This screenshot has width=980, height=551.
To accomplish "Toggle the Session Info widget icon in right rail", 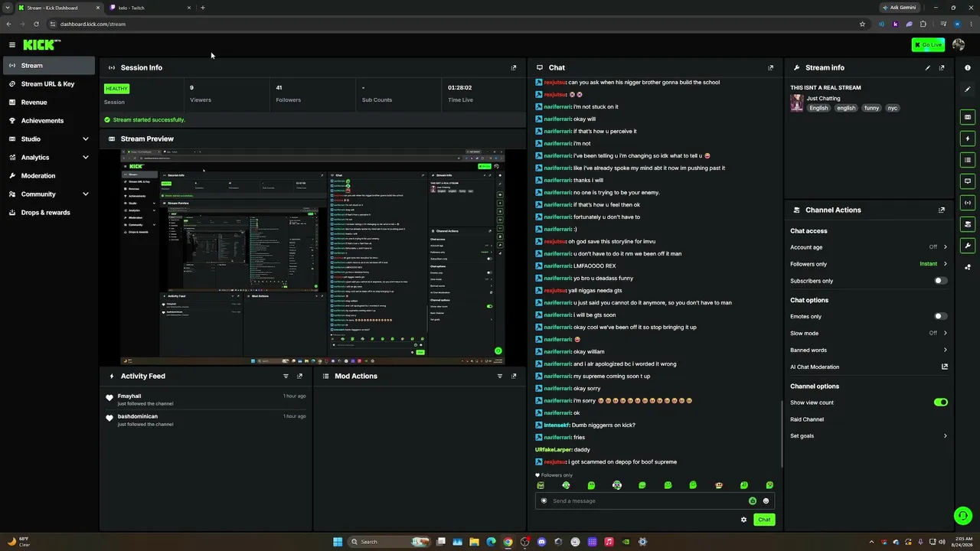I will (968, 203).
